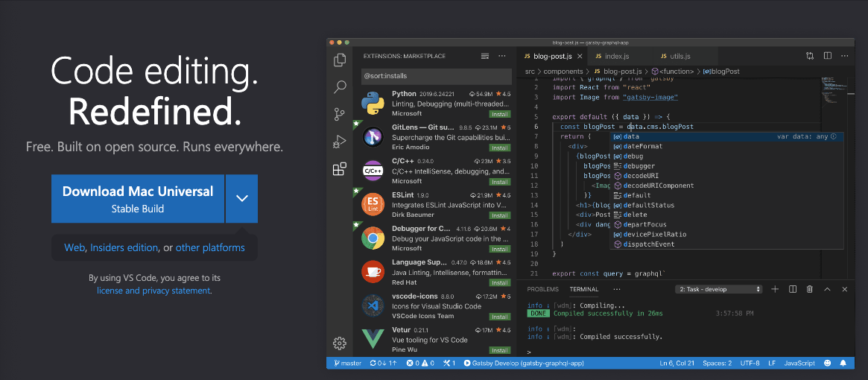Image resolution: width=868 pixels, height=380 pixels.
Task: Click "Ln 6, Col 21" in the status bar
Action: tap(677, 364)
